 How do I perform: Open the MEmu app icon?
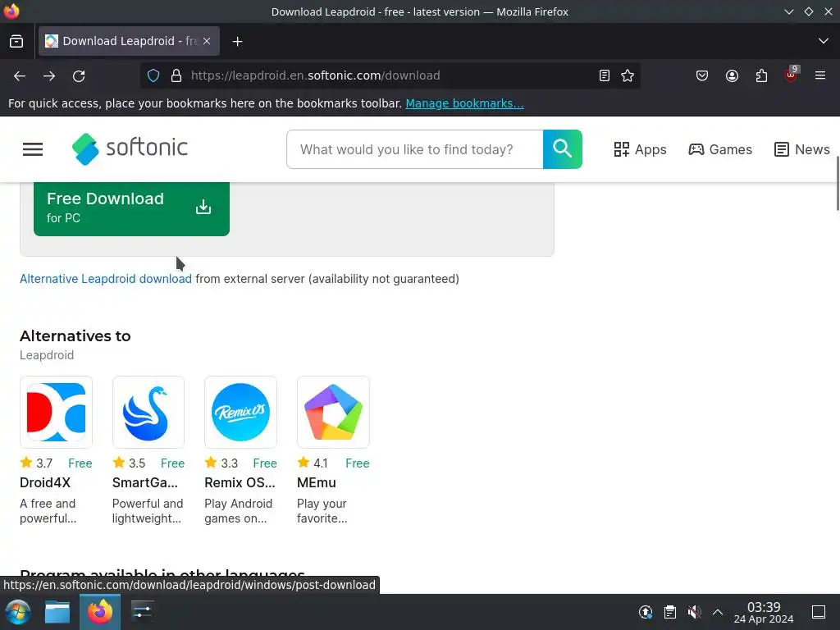tap(333, 412)
